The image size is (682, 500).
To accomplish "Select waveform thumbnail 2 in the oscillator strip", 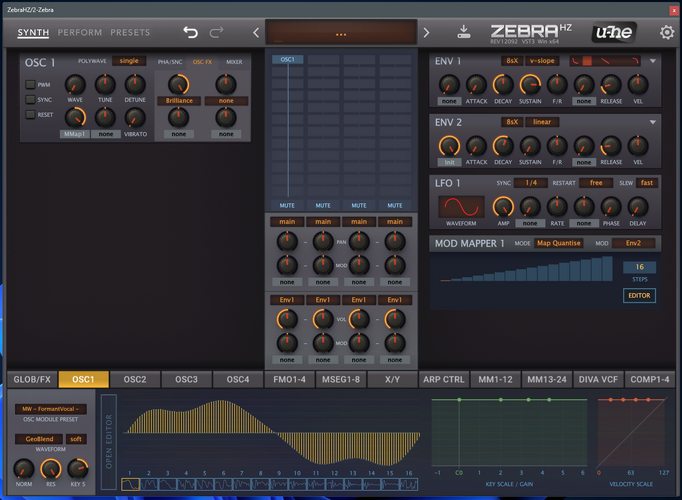I will pos(149,484).
